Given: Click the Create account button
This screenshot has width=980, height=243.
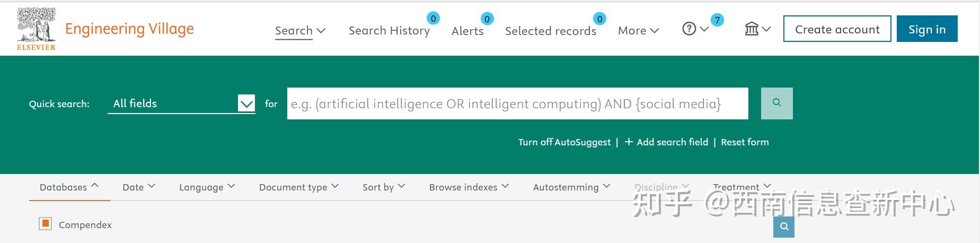Looking at the screenshot, I should [837, 29].
